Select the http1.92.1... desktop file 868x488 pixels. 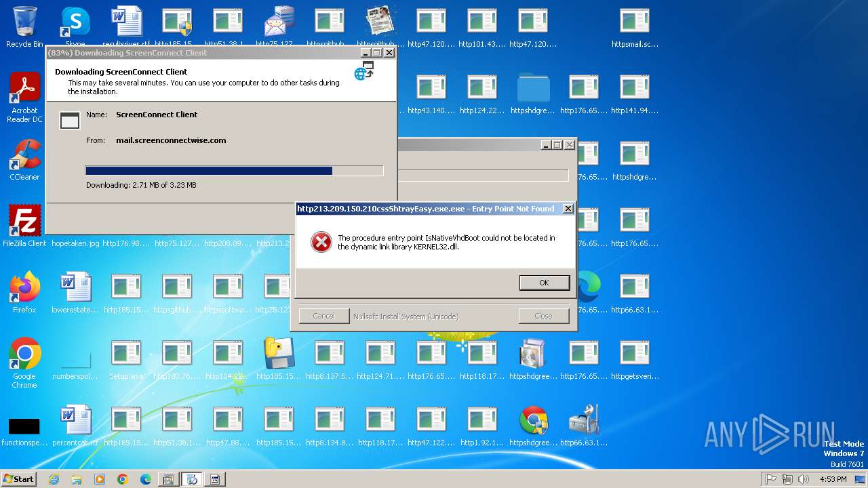[x=482, y=426]
